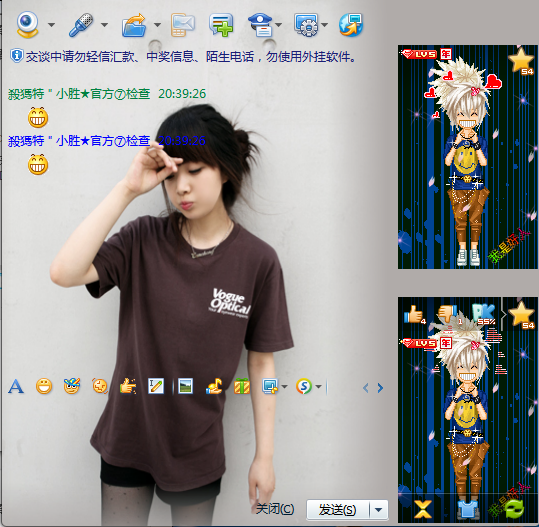Create discussion group with green plus icon
The image size is (539, 527).
coord(221,24)
